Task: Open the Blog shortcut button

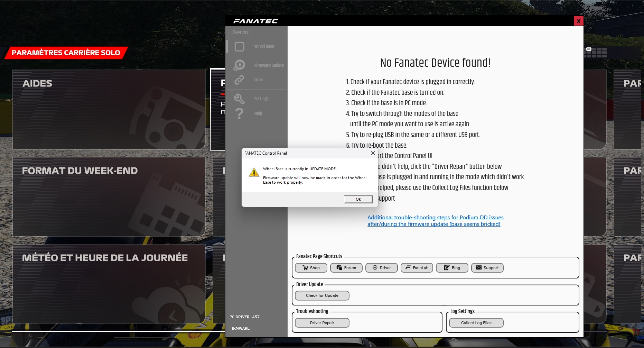Action: tap(452, 268)
